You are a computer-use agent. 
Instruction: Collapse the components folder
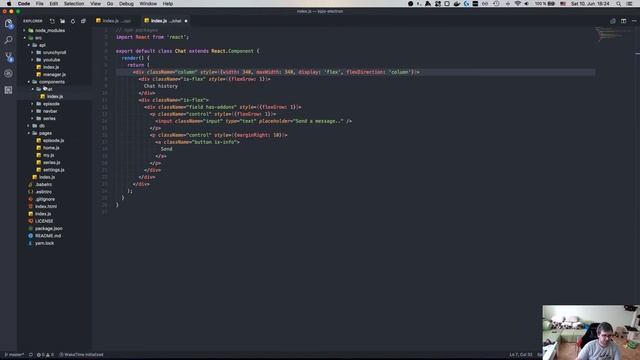pyautogui.click(x=48, y=82)
